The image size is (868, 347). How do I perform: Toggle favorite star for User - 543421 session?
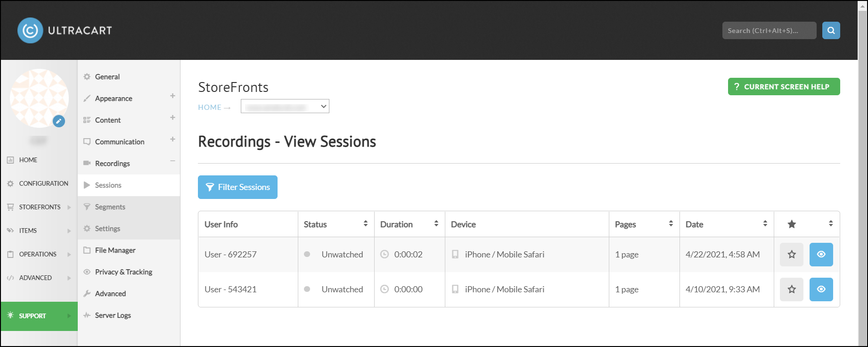pyautogui.click(x=792, y=289)
